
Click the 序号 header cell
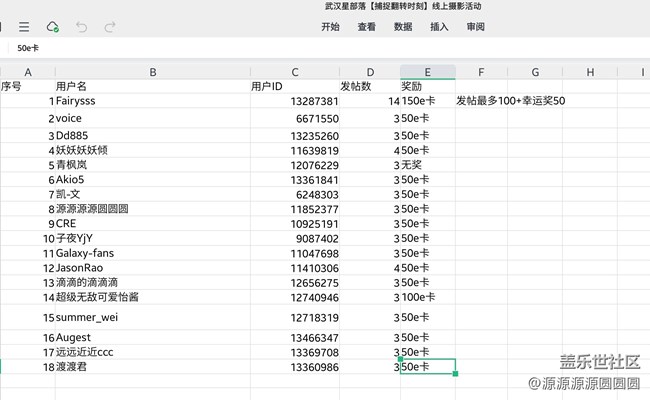click(x=28, y=86)
